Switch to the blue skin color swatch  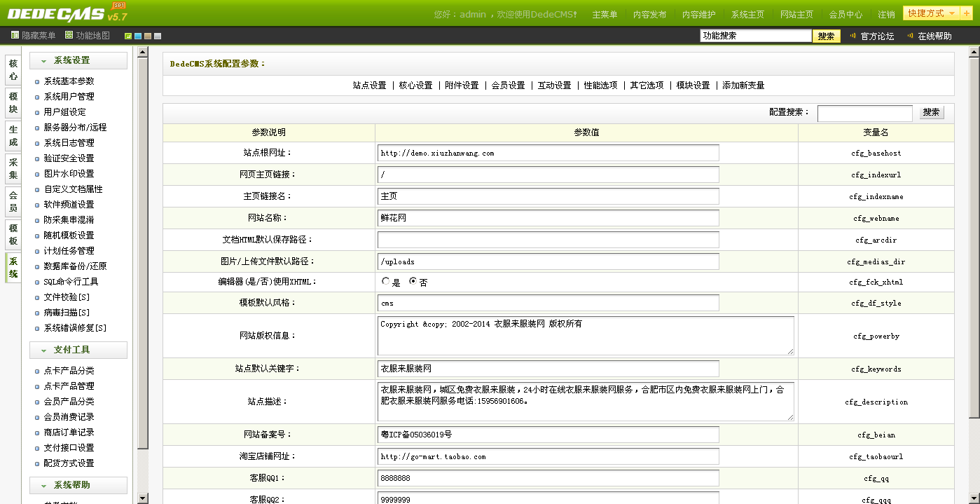[x=138, y=36]
